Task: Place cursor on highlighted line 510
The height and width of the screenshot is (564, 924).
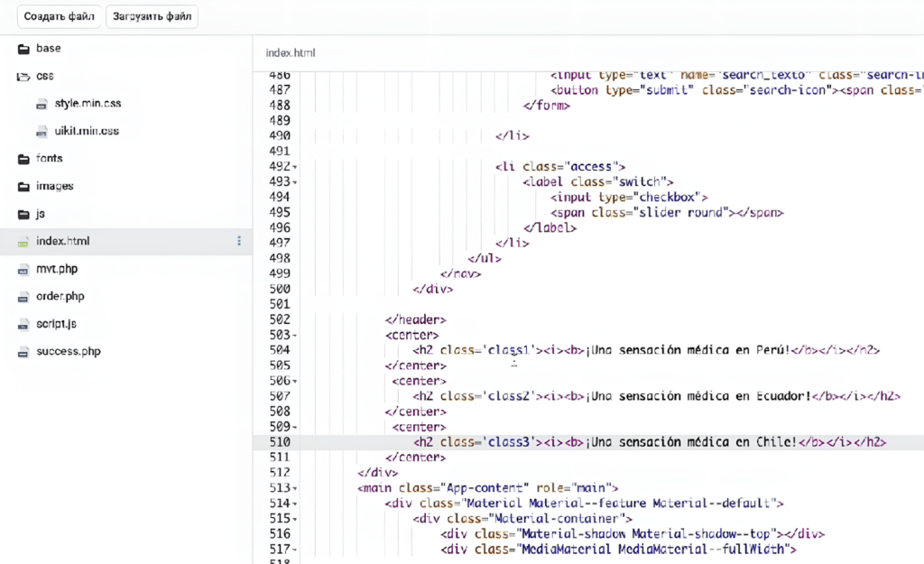Action: point(587,442)
